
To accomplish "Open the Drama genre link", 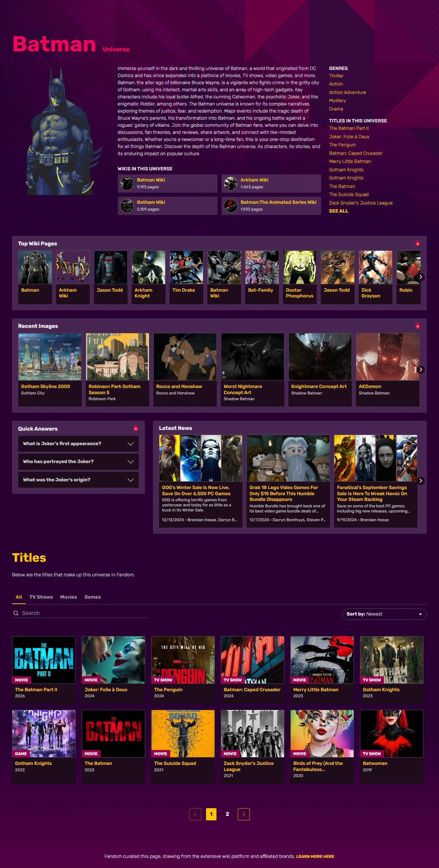I will pyautogui.click(x=336, y=109).
